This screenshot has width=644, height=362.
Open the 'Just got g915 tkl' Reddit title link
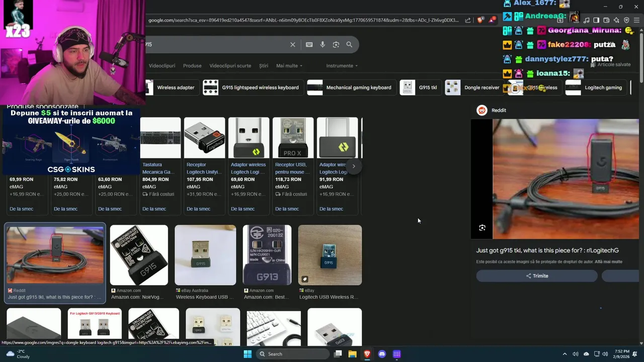[547, 250]
